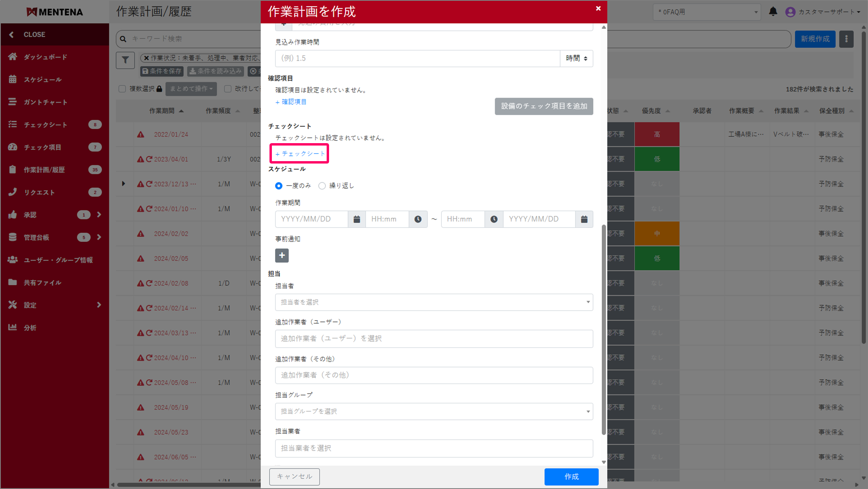Viewport: 868px width, 489px height.
Task: Change the 時間 unit selector
Action: click(x=576, y=58)
